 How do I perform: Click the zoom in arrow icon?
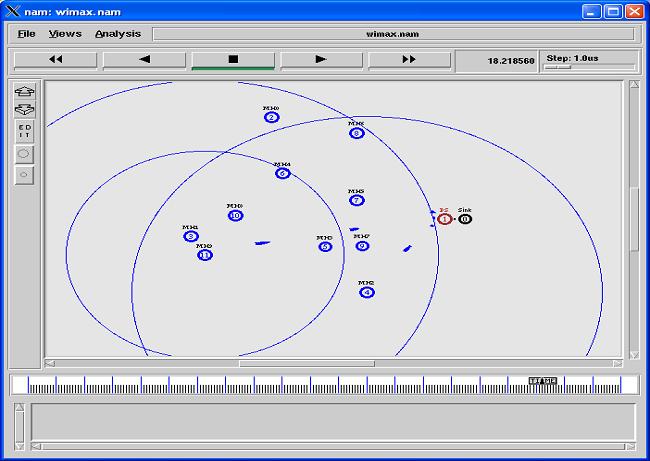point(24,91)
